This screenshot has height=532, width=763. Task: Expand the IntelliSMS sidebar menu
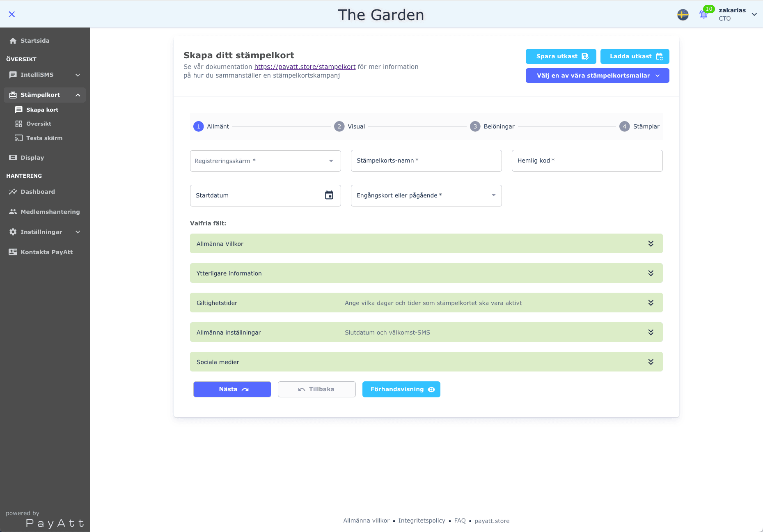pyautogui.click(x=78, y=75)
